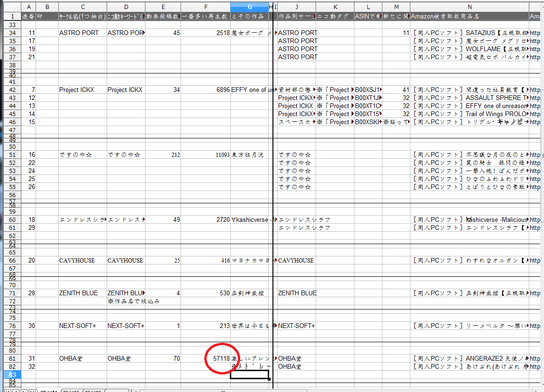
Task: Click the cell with value 6896
Action: 206,90
